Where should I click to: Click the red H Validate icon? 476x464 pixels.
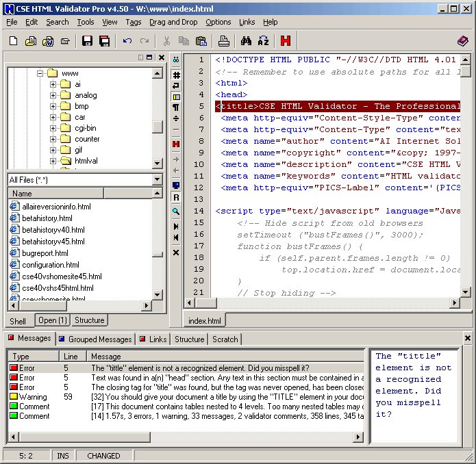284,41
